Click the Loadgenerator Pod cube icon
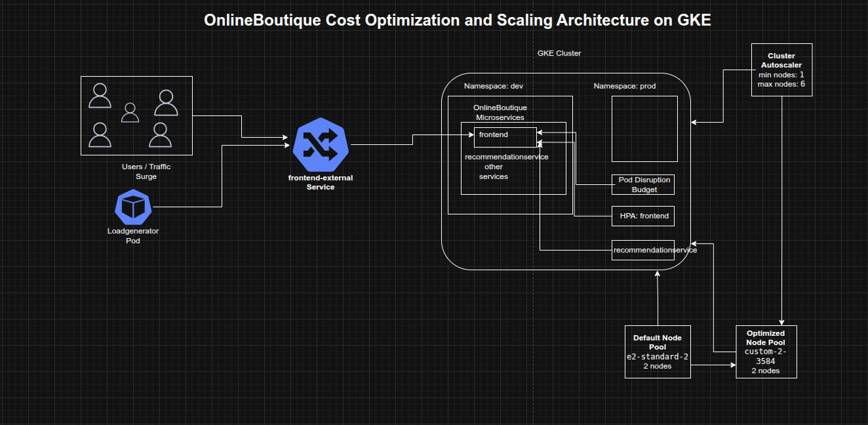 (x=133, y=205)
